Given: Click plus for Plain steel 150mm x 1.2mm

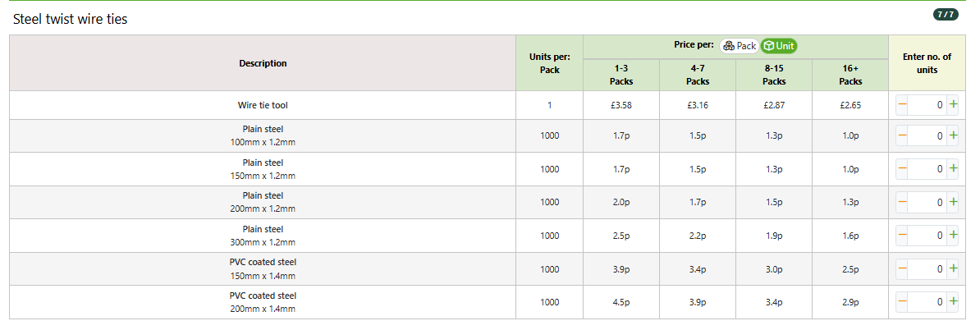Looking at the screenshot, I should [x=952, y=169].
